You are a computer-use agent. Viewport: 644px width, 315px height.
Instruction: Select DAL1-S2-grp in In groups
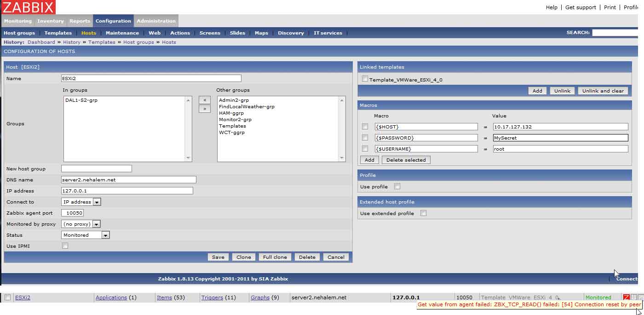click(81, 100)
